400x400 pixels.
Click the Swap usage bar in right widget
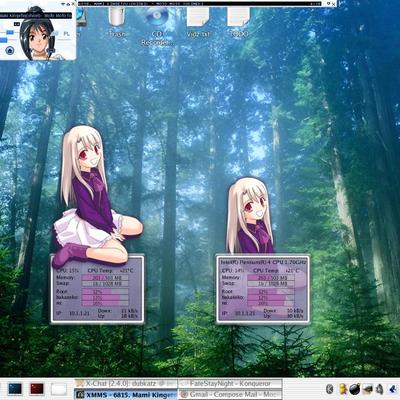click(271, 284)
